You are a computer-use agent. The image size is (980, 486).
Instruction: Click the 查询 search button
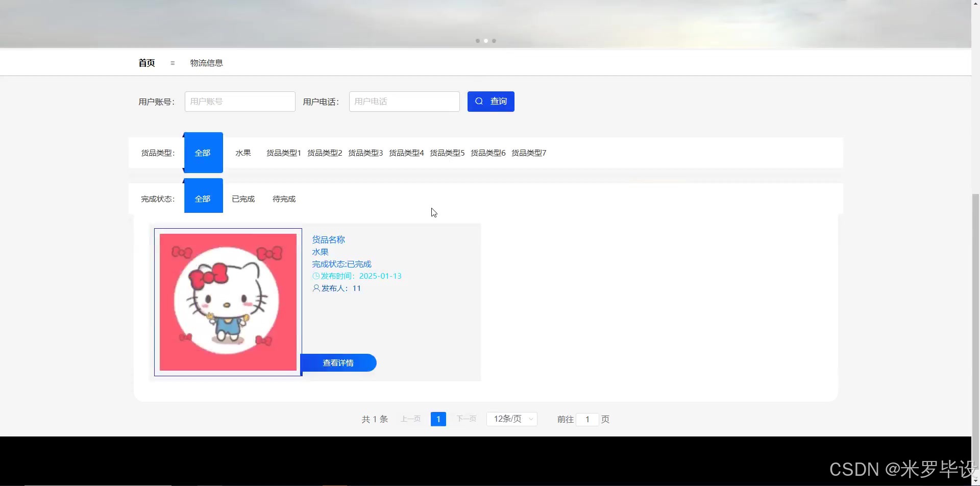point(491,102)
